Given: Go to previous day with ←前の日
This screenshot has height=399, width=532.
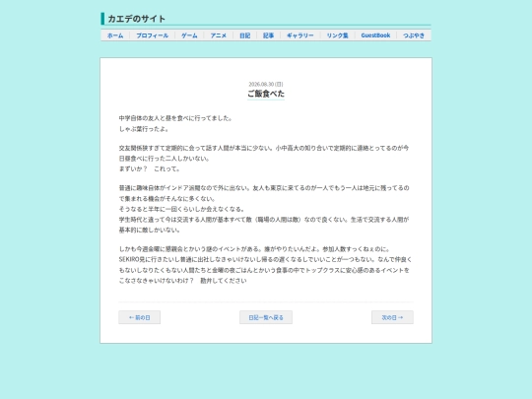Looking at the screenshot, I should click(x=140, y=317).
